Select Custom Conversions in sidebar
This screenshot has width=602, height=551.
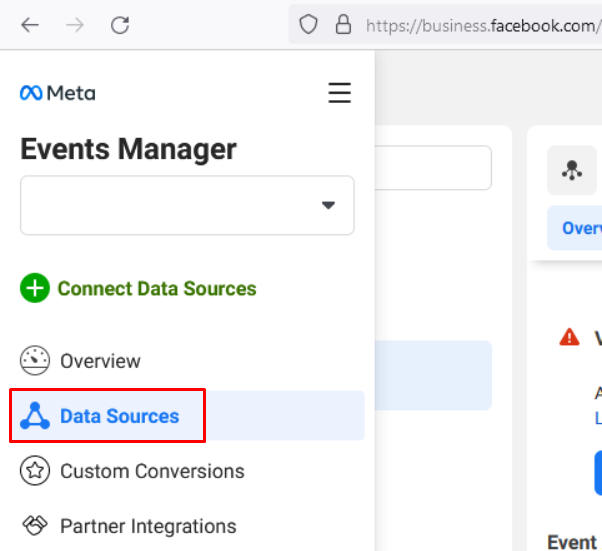[x=152, y=471]
